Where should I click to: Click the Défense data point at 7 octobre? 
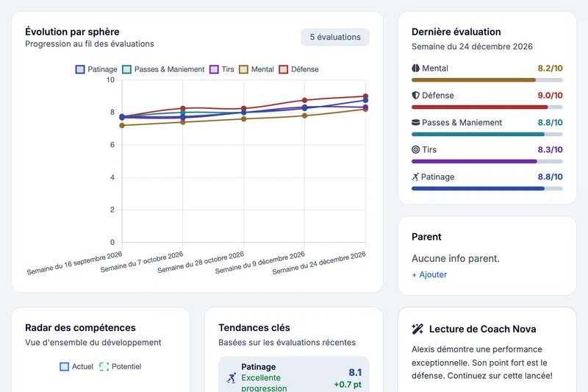pos(182,108)
